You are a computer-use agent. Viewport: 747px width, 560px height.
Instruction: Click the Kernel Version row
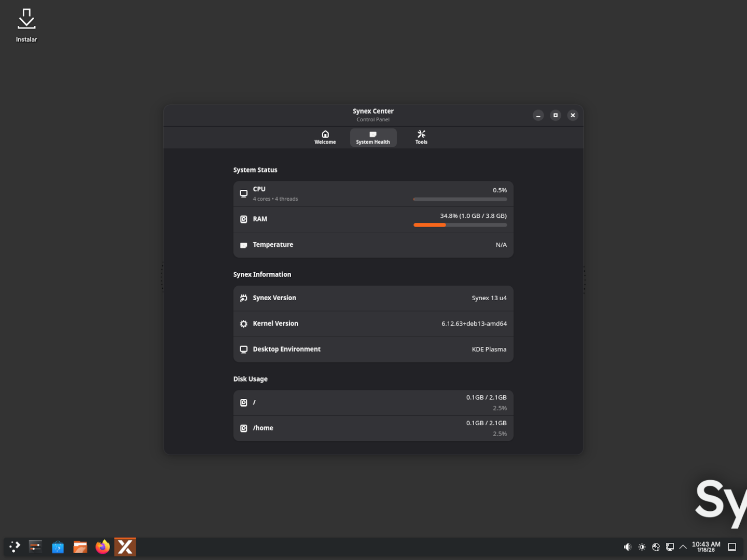373,324
